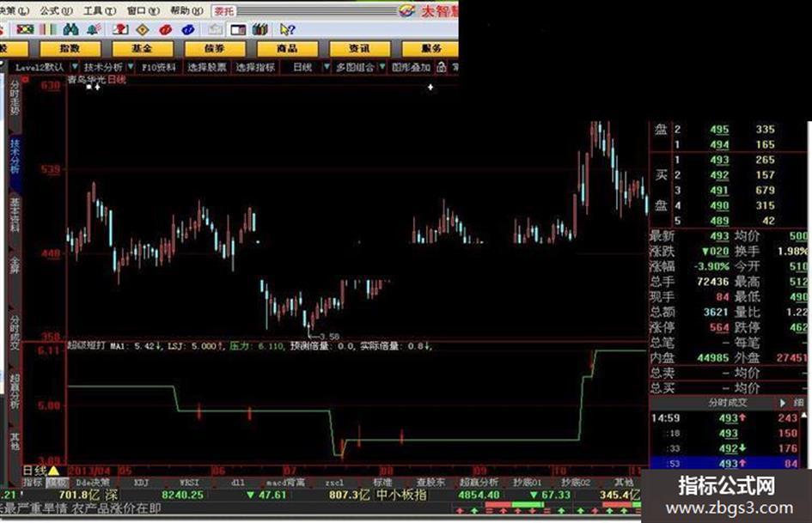Click the 委托 trading button
Image resolution: width=812 pixels, height=523 pixels.
click(224, 11)
